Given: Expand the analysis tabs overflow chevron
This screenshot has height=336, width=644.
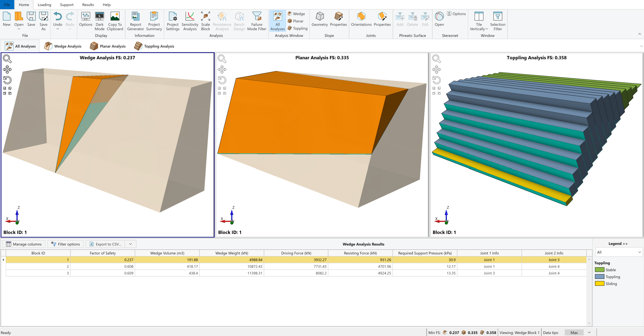Looking at the screenshot, I should click(641, 46).
